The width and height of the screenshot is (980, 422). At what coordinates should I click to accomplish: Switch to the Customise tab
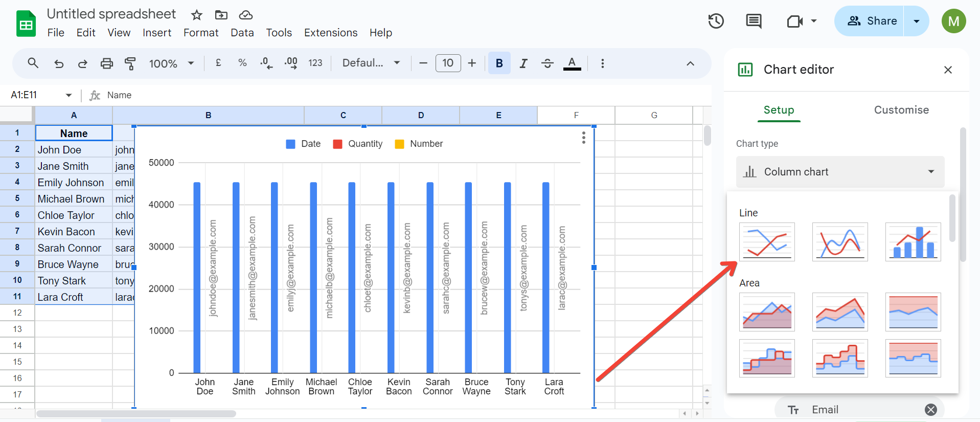pos(901,110)
